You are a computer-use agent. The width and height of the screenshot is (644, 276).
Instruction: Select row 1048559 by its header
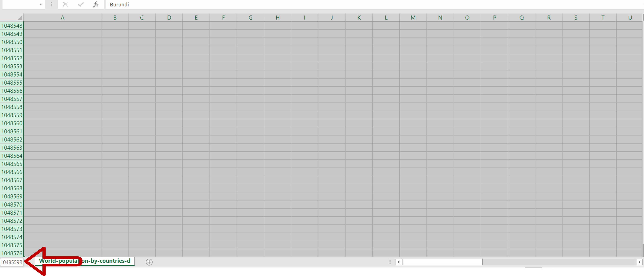tap(12, 115)
